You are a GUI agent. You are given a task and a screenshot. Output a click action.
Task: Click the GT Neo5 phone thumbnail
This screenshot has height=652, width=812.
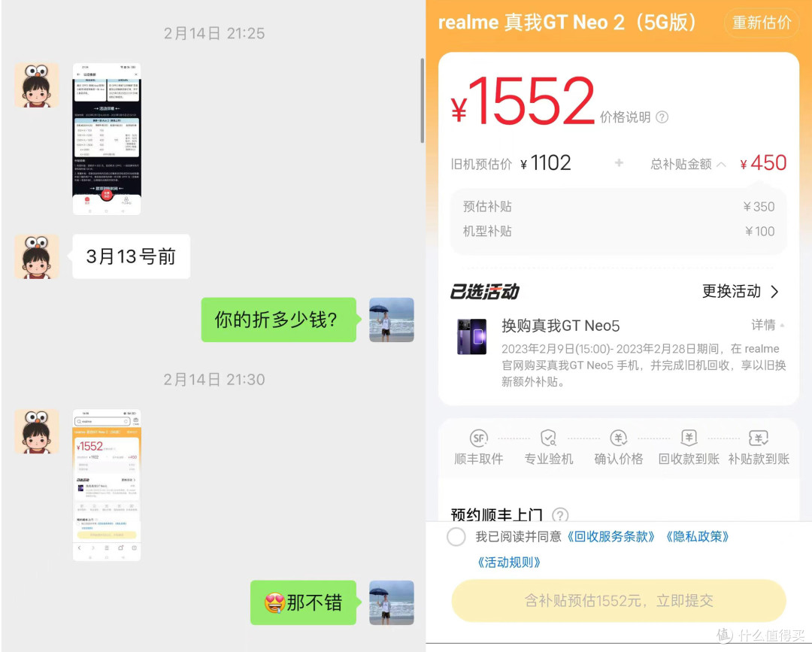pyautogui.click(x=471, y=337)
